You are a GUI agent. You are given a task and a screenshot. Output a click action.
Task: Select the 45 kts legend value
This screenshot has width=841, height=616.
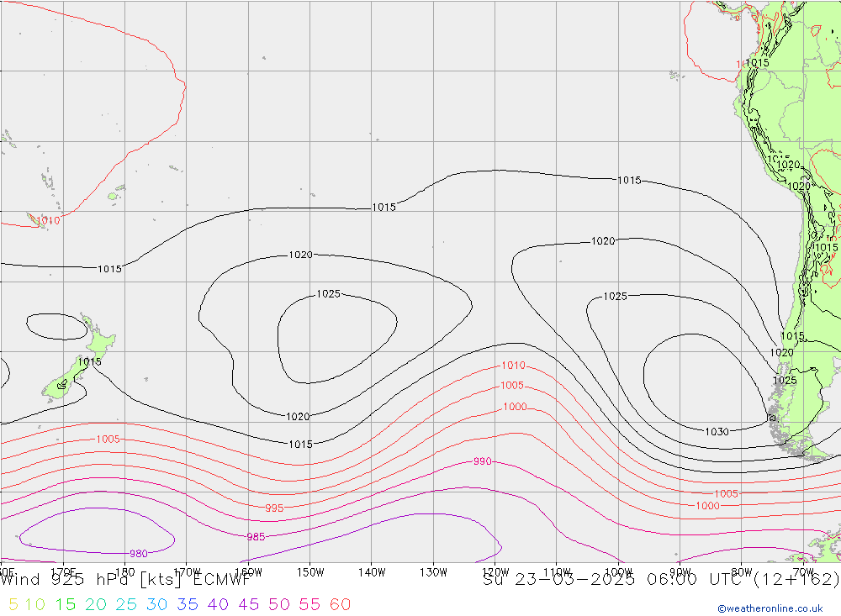point(249,605)
